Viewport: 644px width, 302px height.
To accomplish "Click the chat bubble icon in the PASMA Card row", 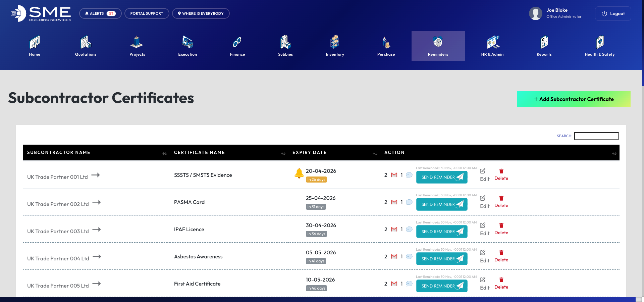I will click(x=409, y=202).
